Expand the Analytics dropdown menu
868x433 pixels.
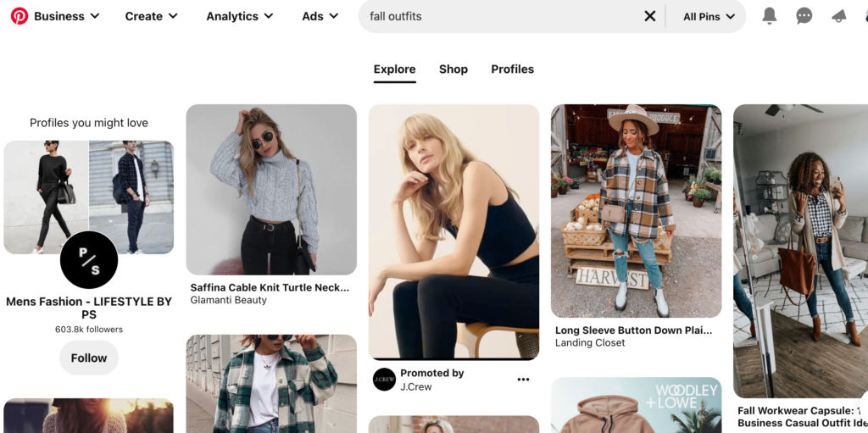point(240,16)
